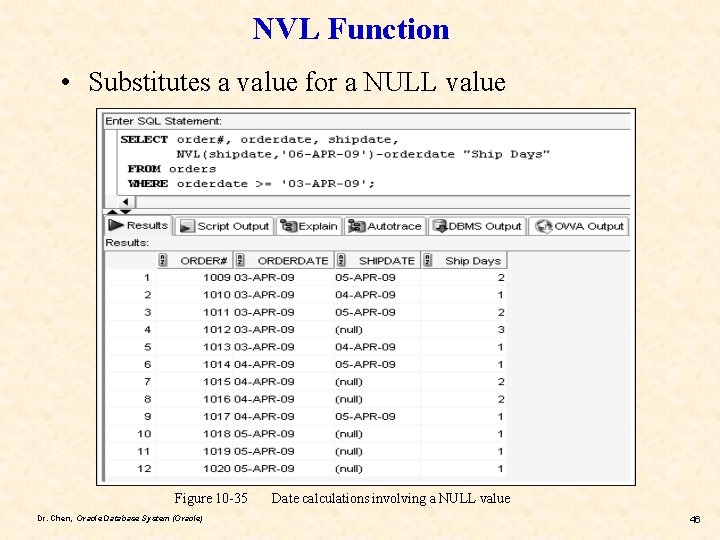The image size is (720, 540).
Task: Select row number 7 in results grid
Action: [x=147, y=382]
